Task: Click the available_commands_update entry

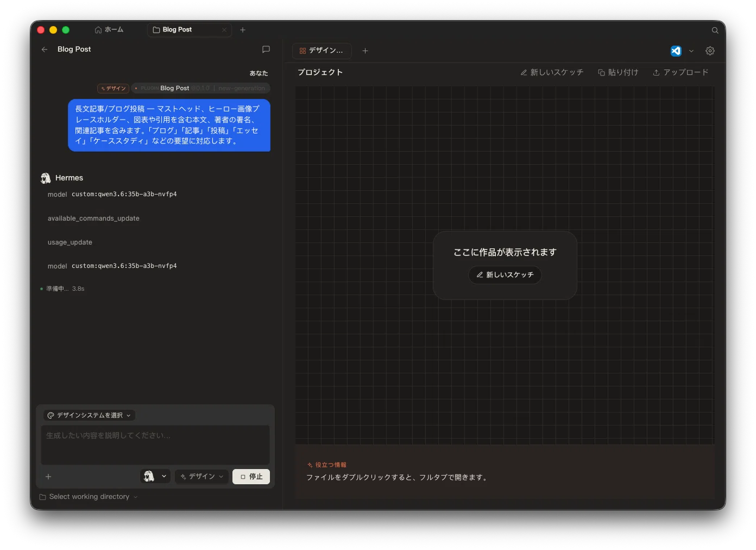Action: coord(93,218)
